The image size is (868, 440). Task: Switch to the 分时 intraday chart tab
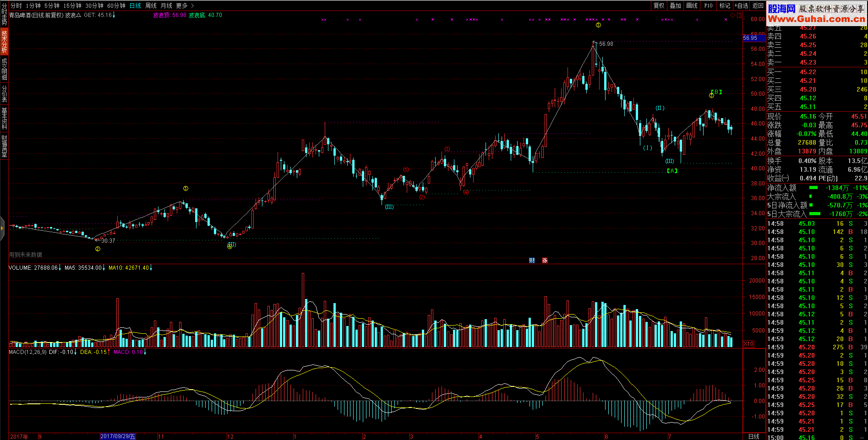pyautogui.click(x=16, y=5)
